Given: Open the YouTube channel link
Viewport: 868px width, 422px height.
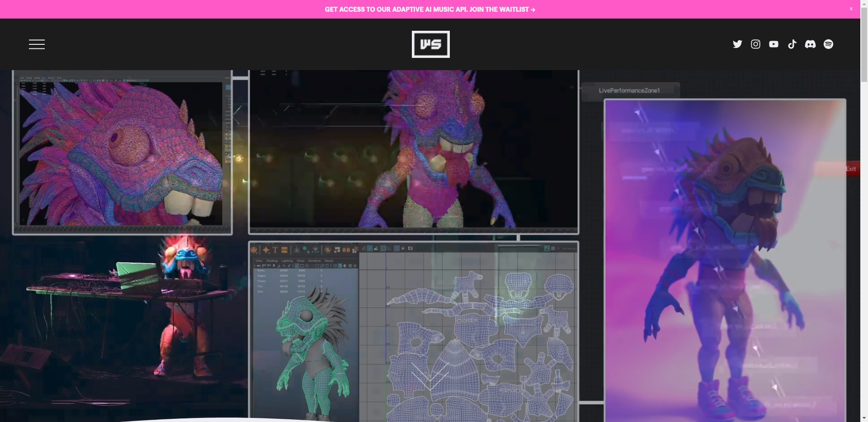Looking at the screenshot, I should pos(774,44).
